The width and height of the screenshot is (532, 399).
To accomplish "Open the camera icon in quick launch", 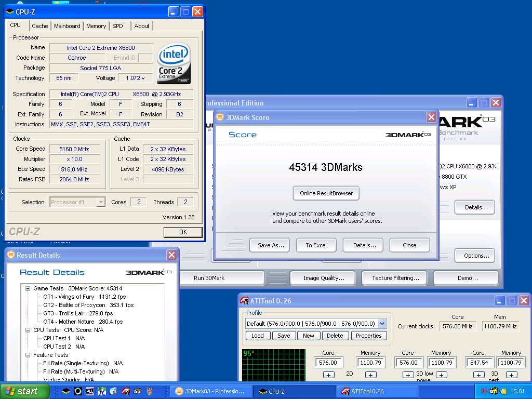I will 137,391.
